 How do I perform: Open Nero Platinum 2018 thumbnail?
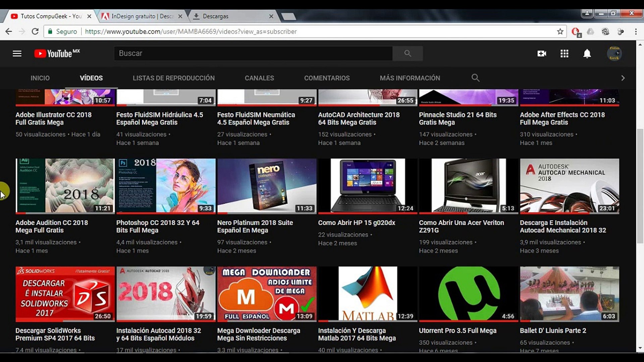tap(267, 186)
